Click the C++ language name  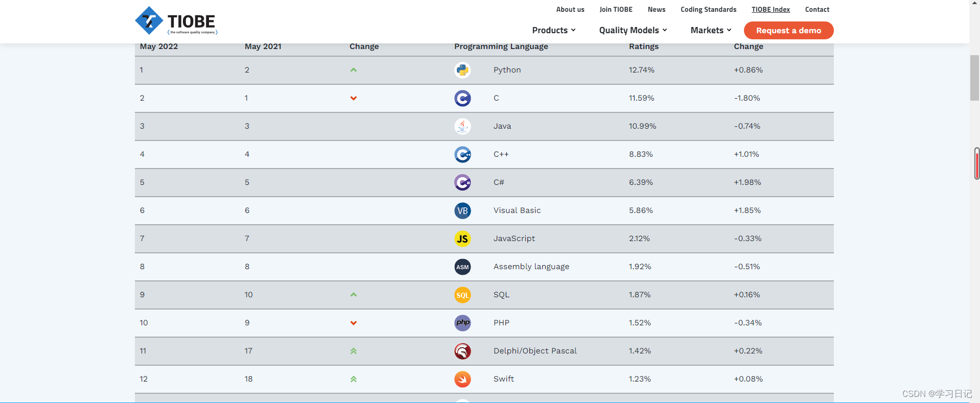(501, 154)
